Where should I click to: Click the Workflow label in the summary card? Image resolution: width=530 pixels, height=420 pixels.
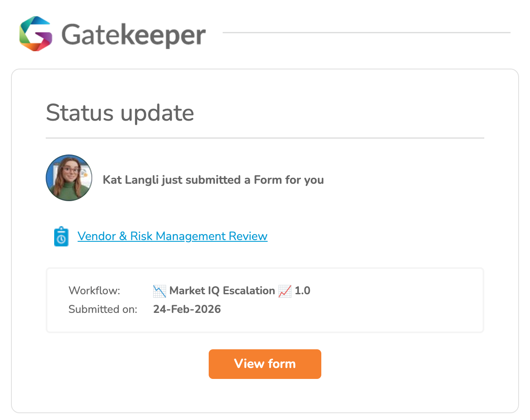(x=94, y=291)
